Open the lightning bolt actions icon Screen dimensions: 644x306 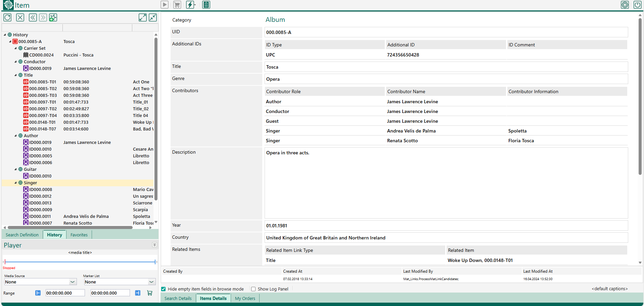[x=190, y=5]
